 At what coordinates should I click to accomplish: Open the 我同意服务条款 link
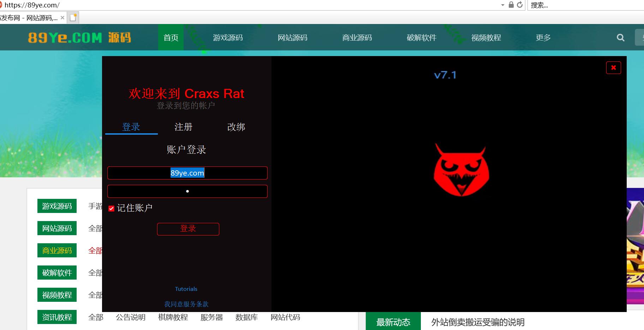coord(186,304)
